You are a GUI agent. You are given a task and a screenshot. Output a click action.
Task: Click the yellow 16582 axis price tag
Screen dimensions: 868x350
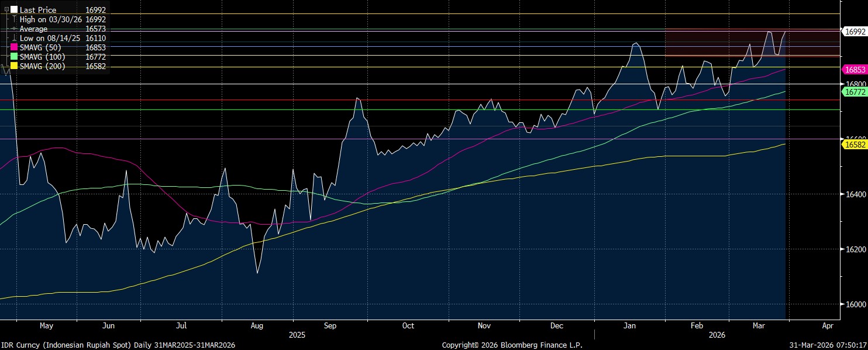click(x=855, y=143)
